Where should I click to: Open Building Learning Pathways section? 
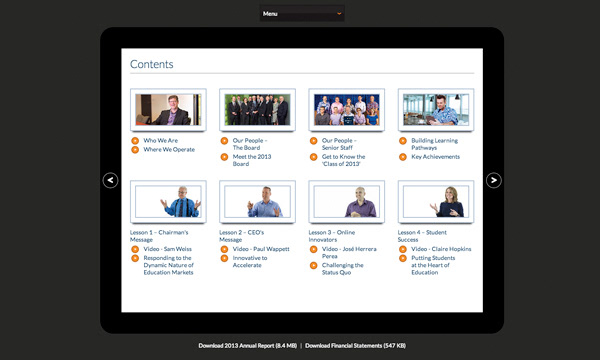434,144
